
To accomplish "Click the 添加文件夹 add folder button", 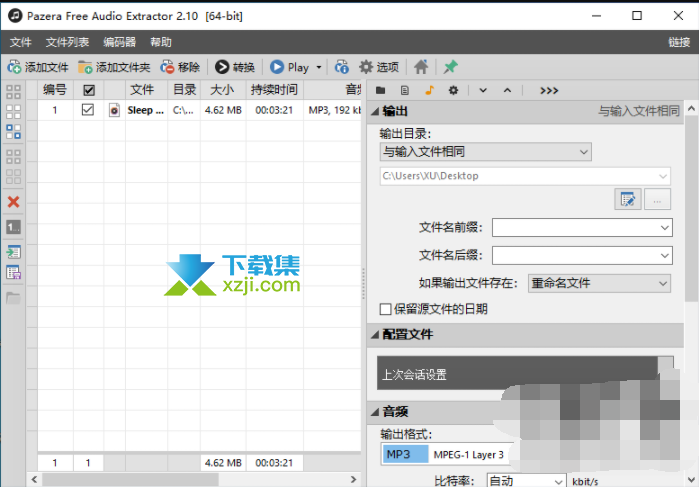I will (x=114, y=67).
